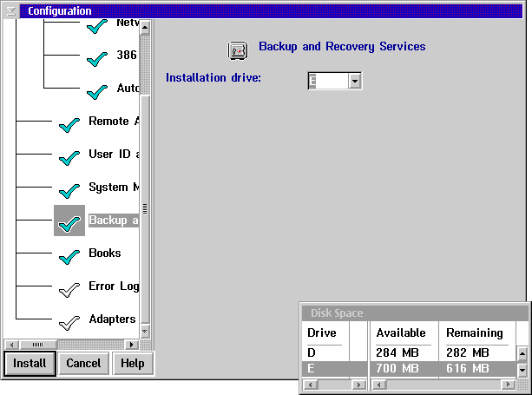Click the 616 MB remaining value
Image resolution: width=532 pixels, height=395 pixels.
[468, 369]
